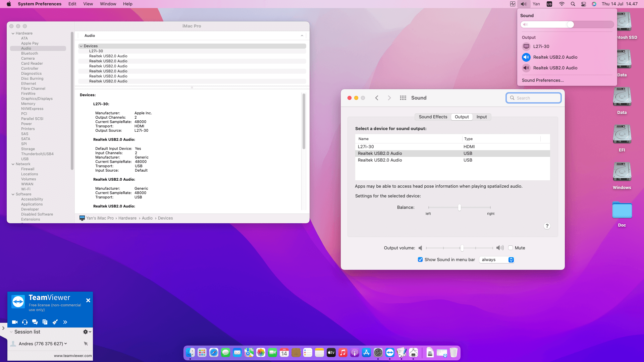Open Apple TV from the Dock
The height and width of the screenshot is (362, 644).
pyautogui.click(x=331, y=353)
